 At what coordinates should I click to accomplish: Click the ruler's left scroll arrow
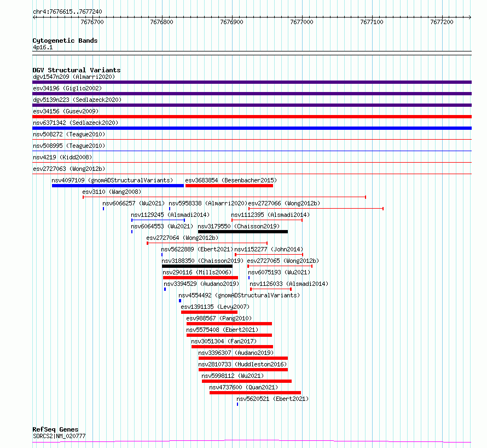(x=34, y=18)
